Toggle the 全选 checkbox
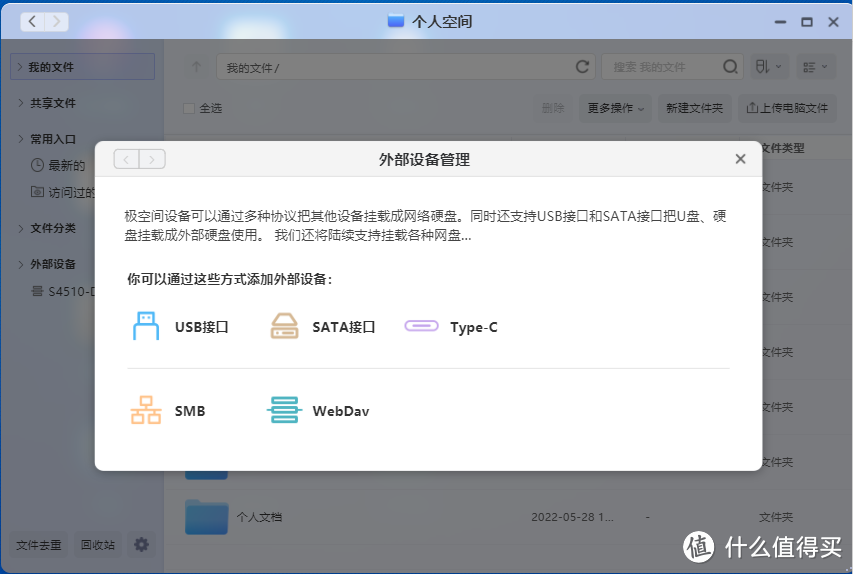The height and width of the screenshot is (574, 853). (x=189, y=108)
